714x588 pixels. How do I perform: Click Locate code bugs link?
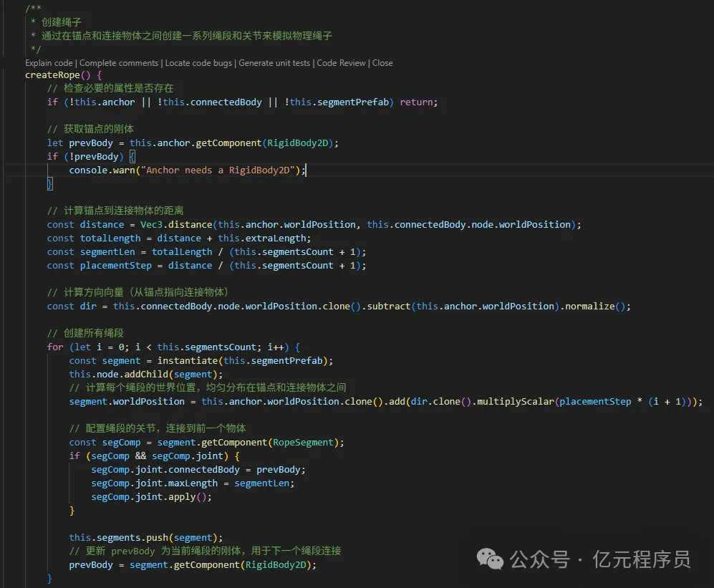(x=198, y=63)
